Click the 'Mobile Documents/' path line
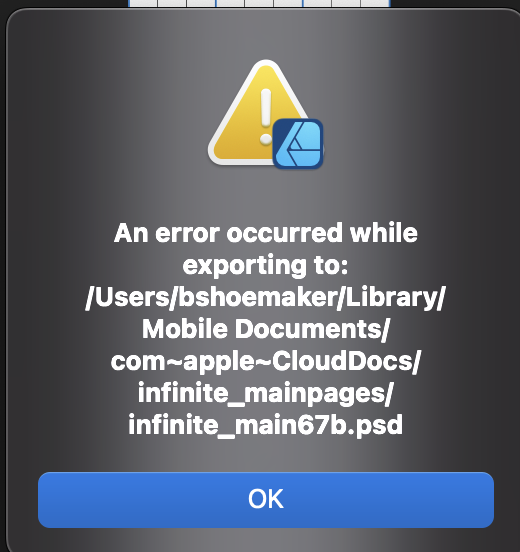 [x=265, y=329]
